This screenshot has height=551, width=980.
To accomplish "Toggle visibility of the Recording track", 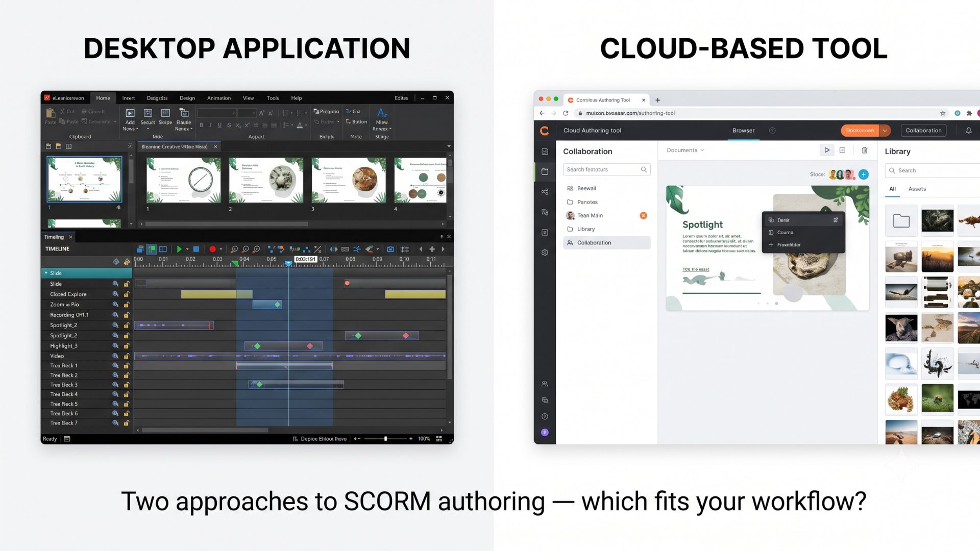I will point(115,315).
